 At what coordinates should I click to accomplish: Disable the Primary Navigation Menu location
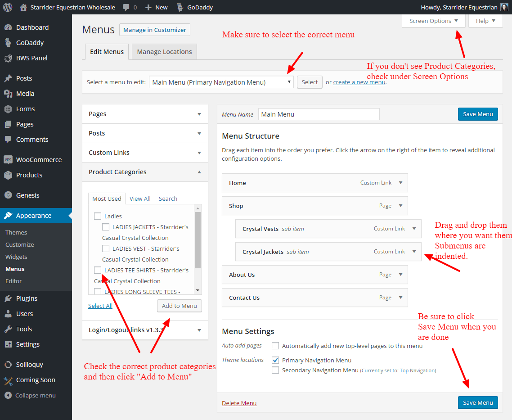point(275,360)
